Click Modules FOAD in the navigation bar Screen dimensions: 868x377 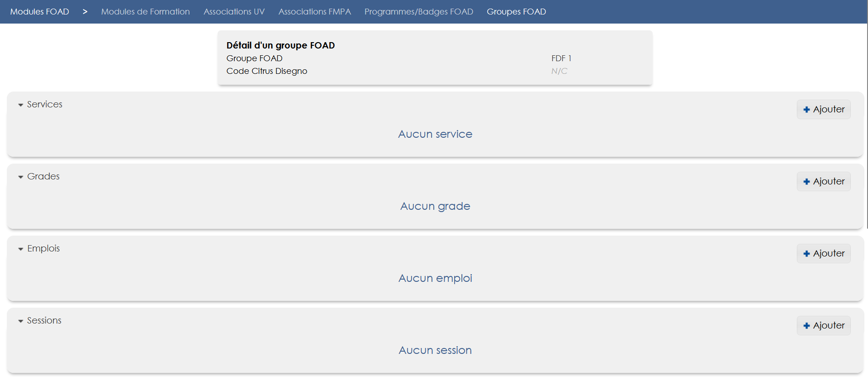click(39, 12)
